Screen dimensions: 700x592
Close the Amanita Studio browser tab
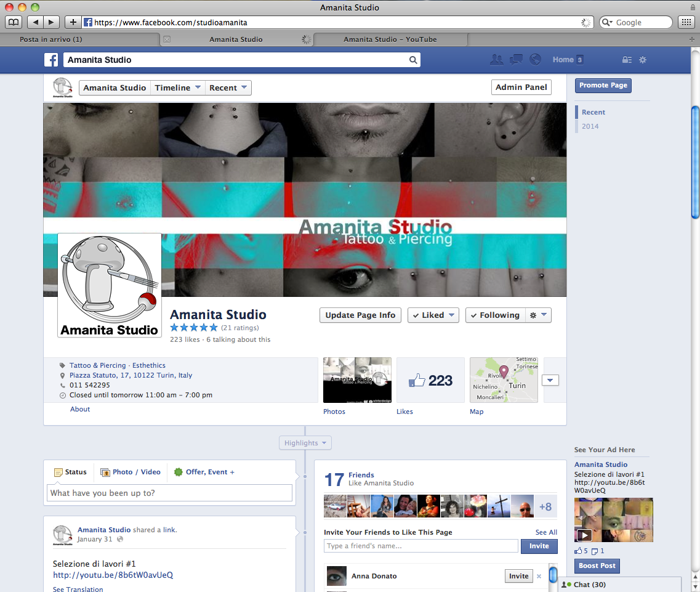(166, 39)
